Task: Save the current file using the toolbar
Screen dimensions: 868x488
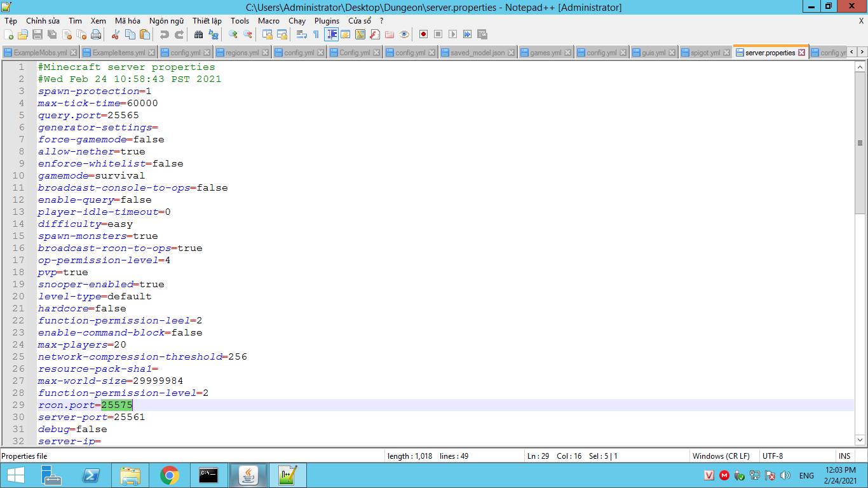Action: [37, 34]
